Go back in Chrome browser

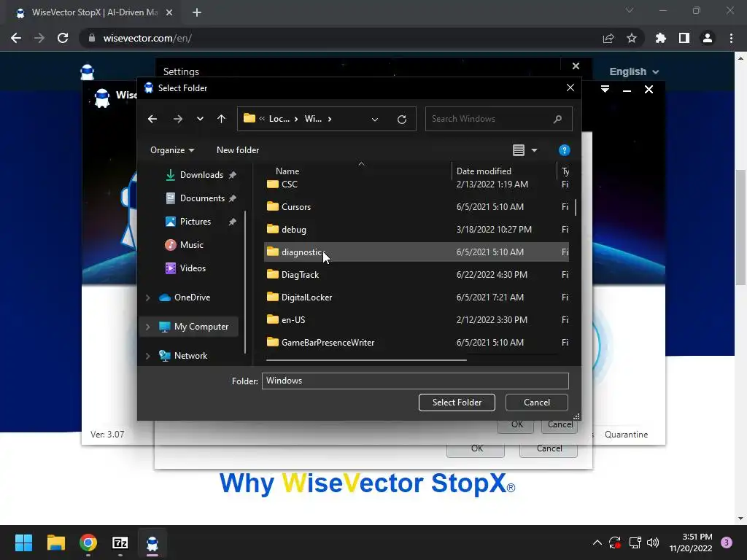[16, 38]
